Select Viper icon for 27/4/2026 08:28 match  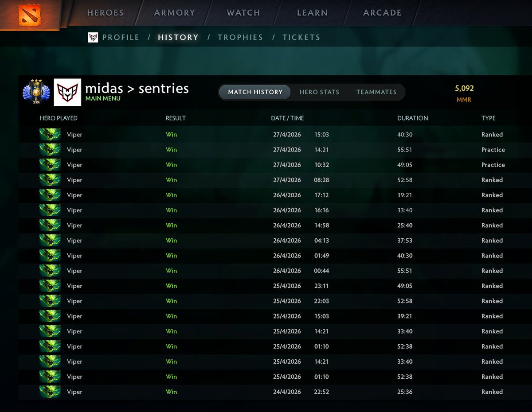tap(50, 179)
